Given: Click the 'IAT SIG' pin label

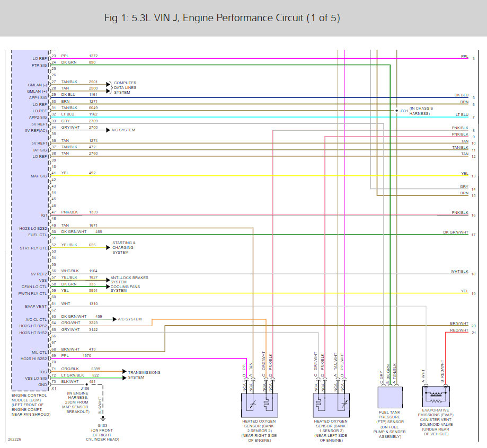Looking at the screenshot, I should click(40, 150).
